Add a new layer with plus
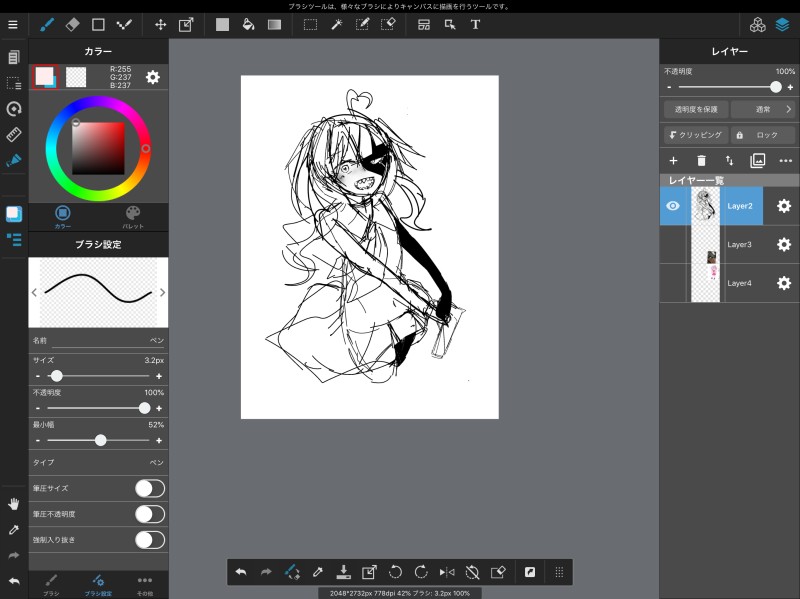Image resolution: width=800 pixels, height=599 pixels. click(x=673, y=161)
